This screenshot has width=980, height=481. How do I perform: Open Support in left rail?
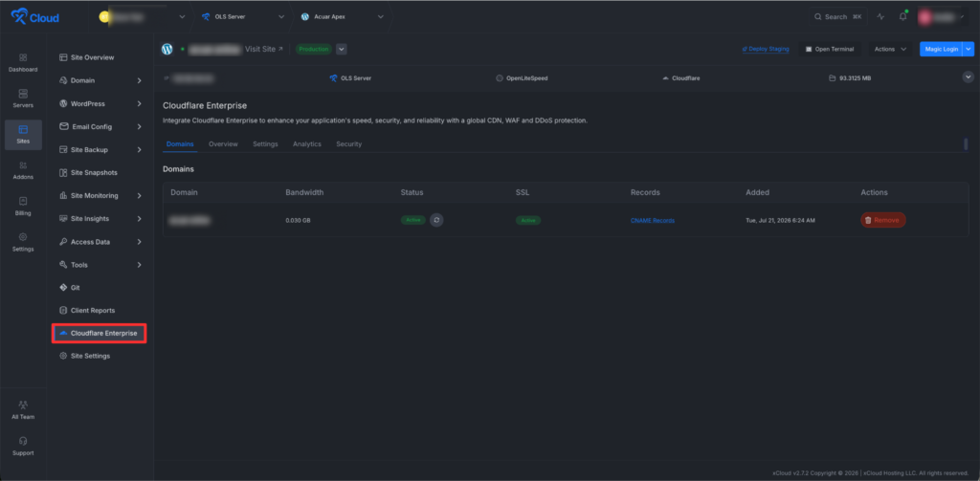coord(23,446)
